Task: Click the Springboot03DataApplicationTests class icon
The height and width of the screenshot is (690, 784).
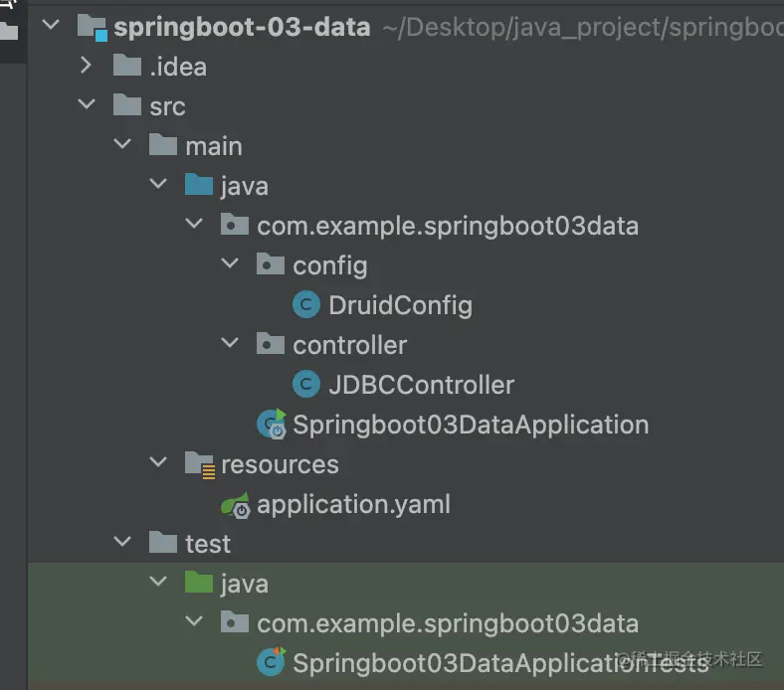Action: pyautogui.click(x=271, y=661)
